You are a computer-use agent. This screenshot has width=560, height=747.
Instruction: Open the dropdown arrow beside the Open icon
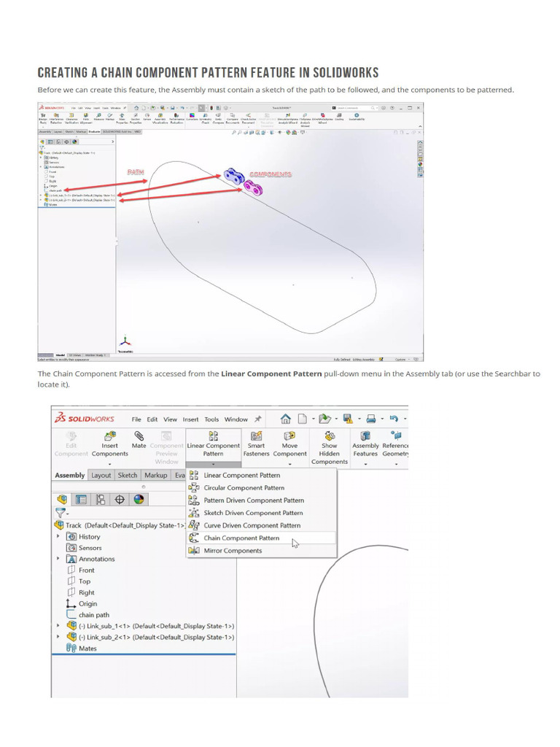tap(336, 419)
